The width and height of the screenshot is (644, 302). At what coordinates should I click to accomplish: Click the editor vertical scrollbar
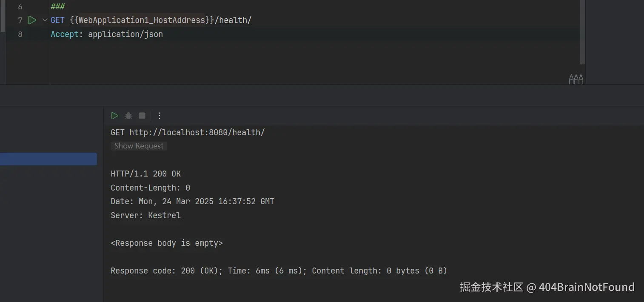point(582,32)
